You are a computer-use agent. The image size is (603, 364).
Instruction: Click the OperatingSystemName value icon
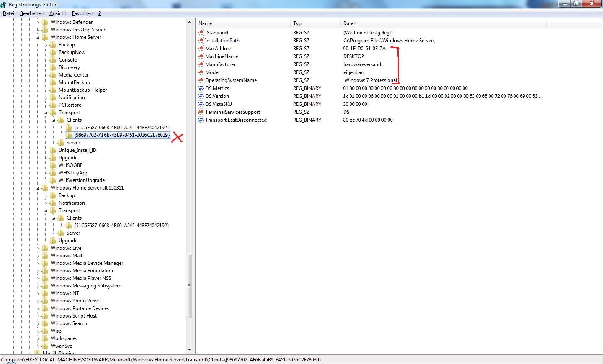(201, 80)
